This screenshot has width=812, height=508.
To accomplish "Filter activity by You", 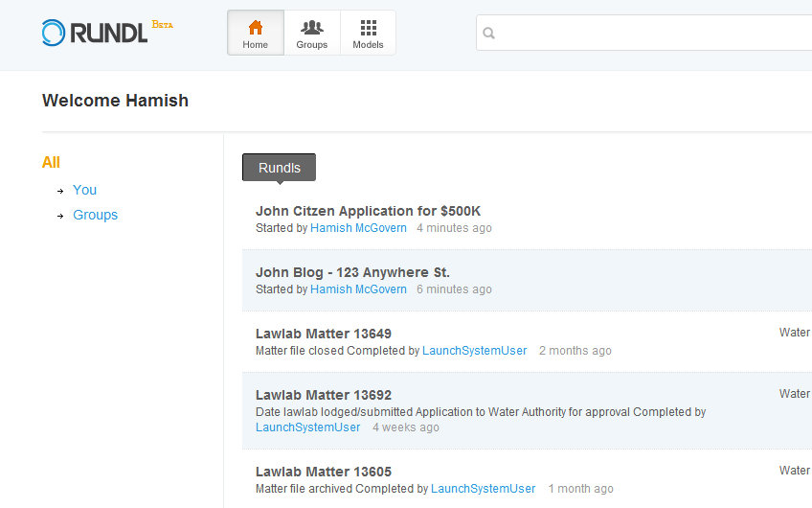I will 84,190.
